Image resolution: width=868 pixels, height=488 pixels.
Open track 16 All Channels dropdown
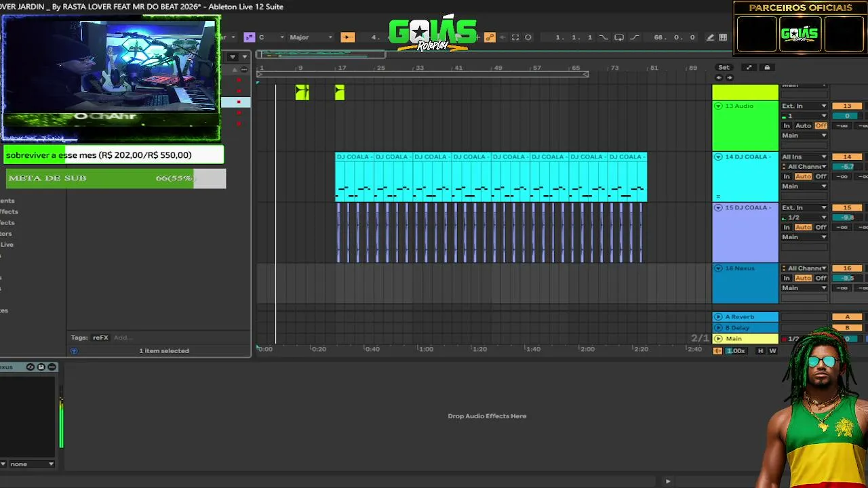coord(804,268)
